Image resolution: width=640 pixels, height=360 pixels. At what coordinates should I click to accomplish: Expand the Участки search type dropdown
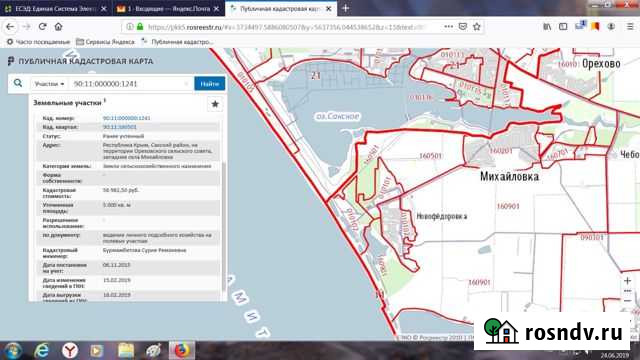pyautogui.click(x=49, y=84)
